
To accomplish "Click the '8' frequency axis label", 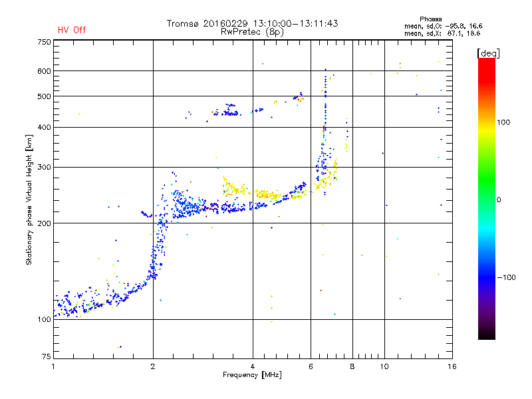I will coord(352,366).
